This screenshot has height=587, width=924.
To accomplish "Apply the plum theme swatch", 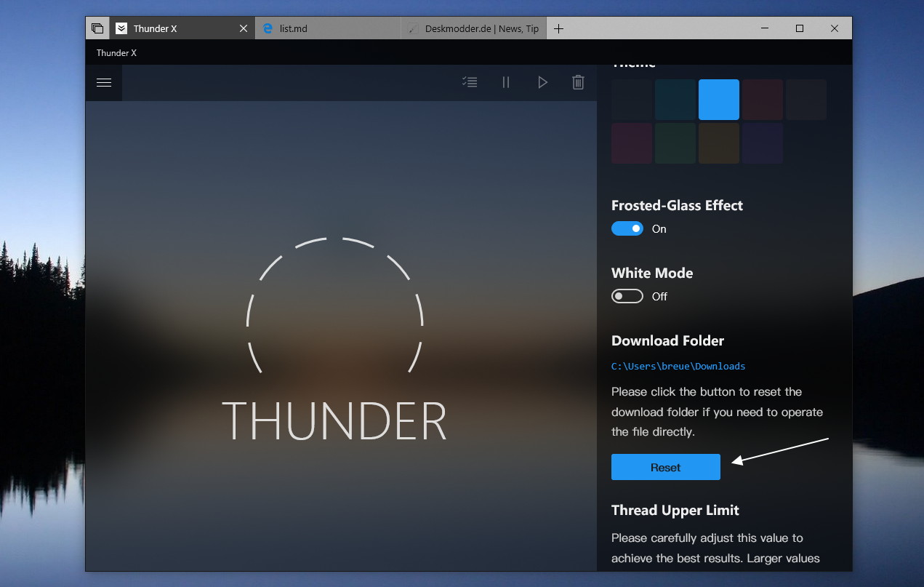I will click(x=632, y=143).
